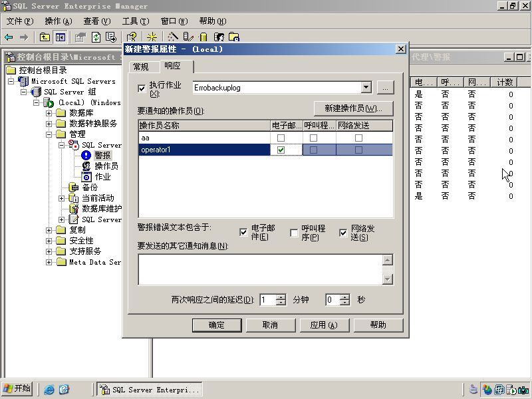Uncheck the 执行作业 checkbox

click(x=142, y=89)
